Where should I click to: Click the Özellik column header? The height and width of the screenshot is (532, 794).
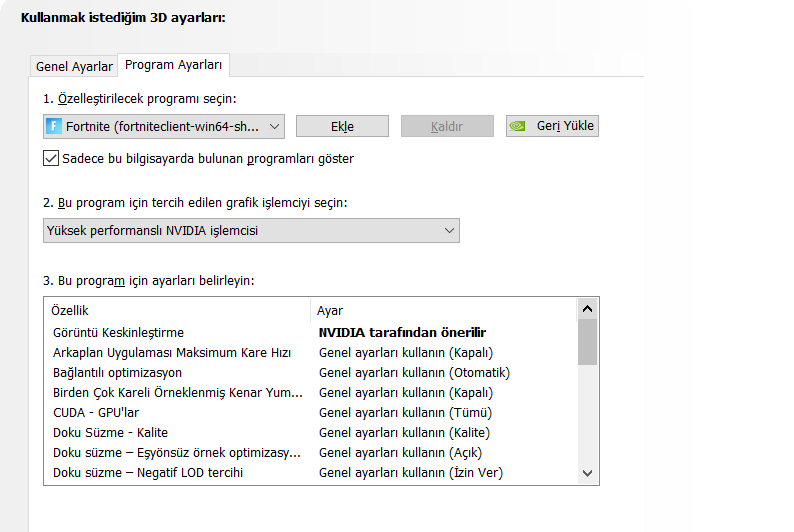click(70, 311)
